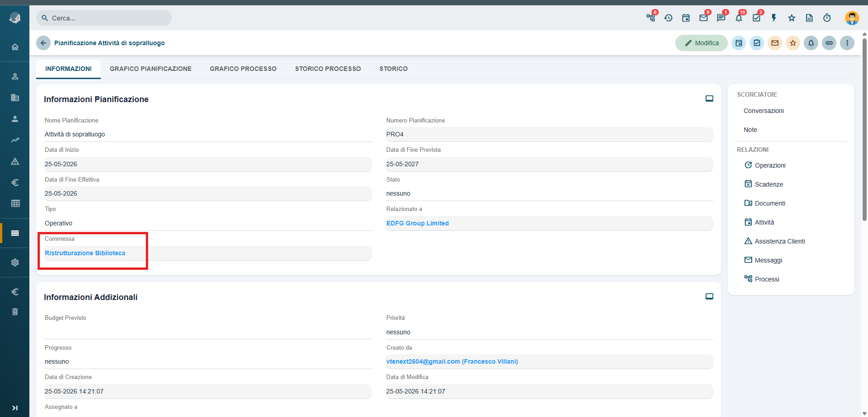Go back with the arrow next to the page title
Image resolution: width=868 pixels, height=417 pixels.
(43, 43)
